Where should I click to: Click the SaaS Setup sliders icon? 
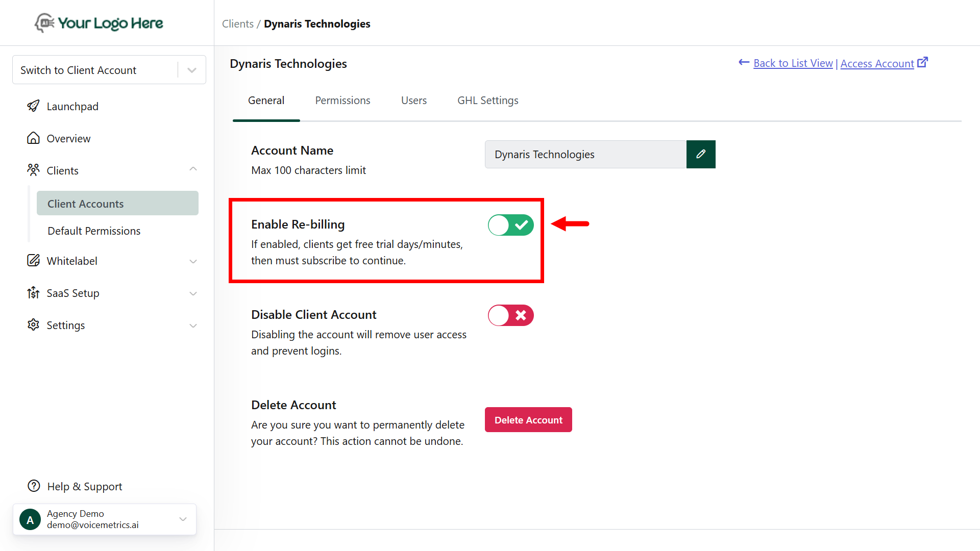click(x=33, y=293)
